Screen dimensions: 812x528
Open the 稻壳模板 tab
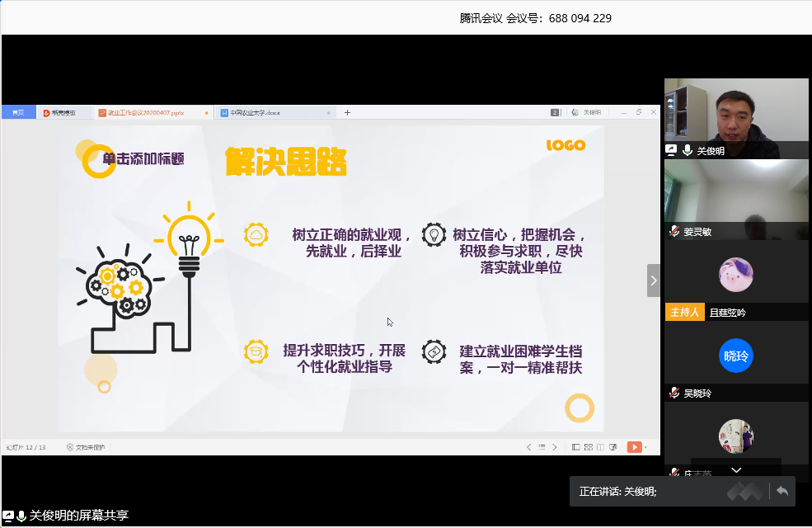(63, 113)
